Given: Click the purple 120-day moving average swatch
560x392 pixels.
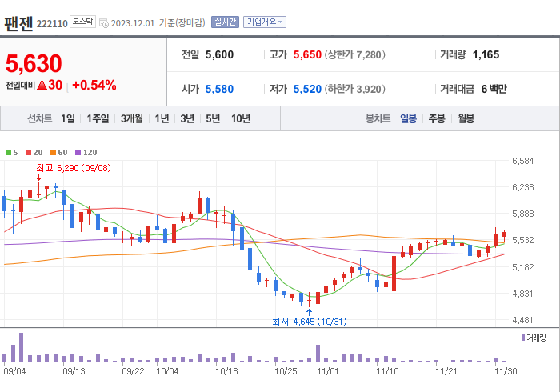Looking at the screenshot, I should (x=78, y=153).
